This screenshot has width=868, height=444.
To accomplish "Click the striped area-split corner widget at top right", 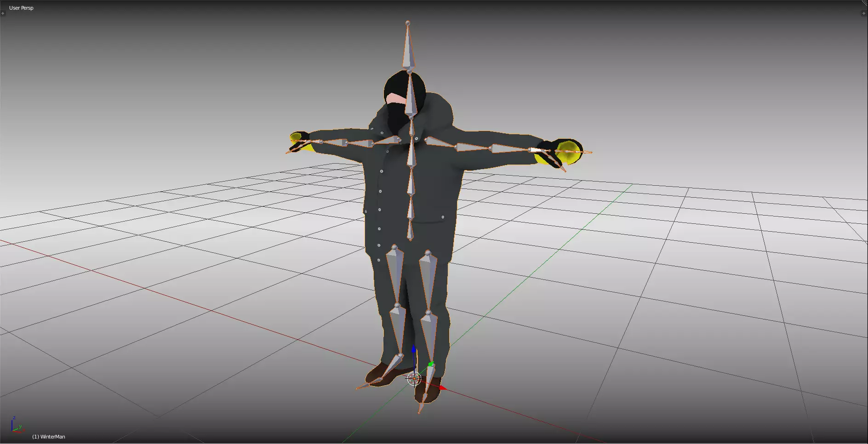I will click(x=864, y=3).
